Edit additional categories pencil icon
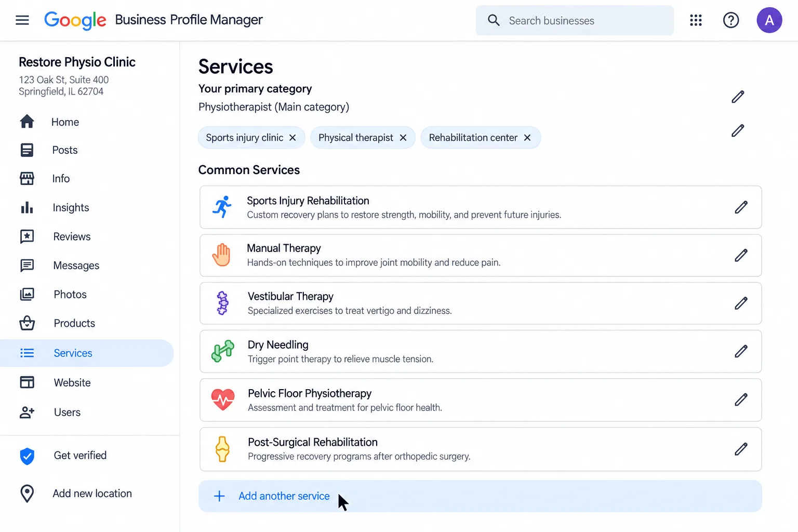This screenshot has height=532, width=798. [738, 130]
